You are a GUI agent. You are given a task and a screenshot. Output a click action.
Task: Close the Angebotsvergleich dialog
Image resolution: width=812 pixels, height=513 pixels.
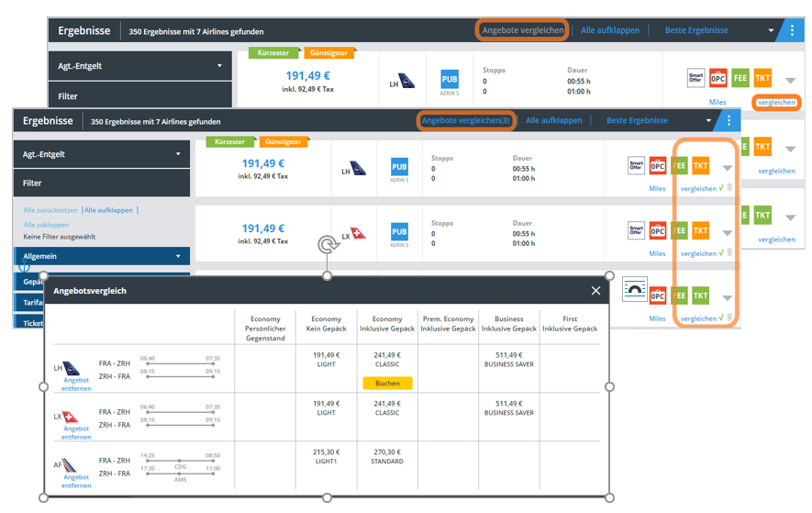[595, 291]
